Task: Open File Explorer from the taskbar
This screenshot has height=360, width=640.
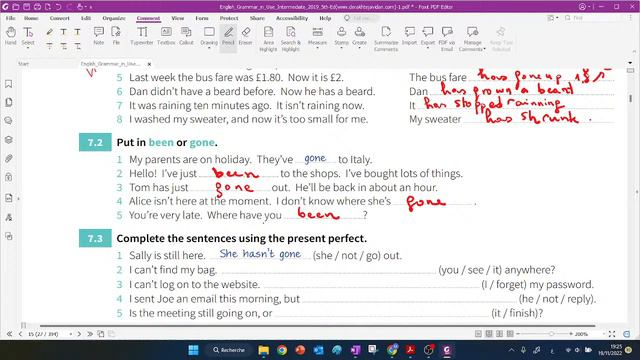Action: [x=264, y=350]
